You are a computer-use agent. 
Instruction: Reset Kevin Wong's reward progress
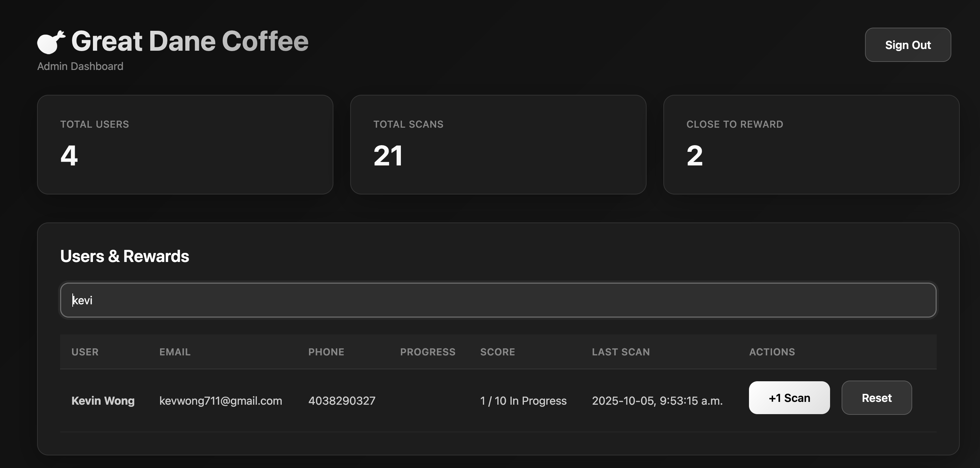[x=876, y=398]
